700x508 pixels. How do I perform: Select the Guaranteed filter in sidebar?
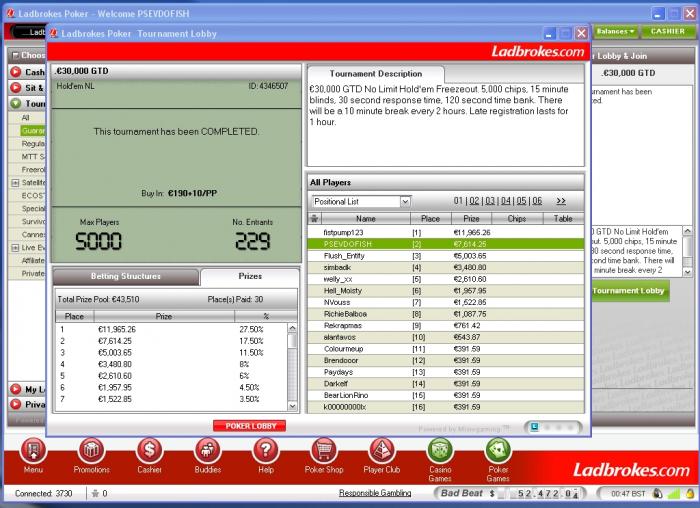click(x=33, y=130)
